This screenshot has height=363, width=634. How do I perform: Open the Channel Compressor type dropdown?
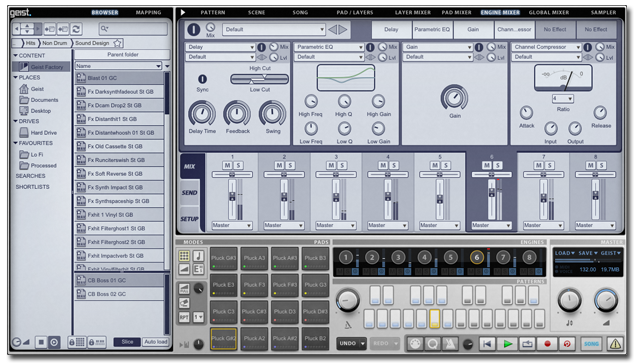(x=547, y=47)
